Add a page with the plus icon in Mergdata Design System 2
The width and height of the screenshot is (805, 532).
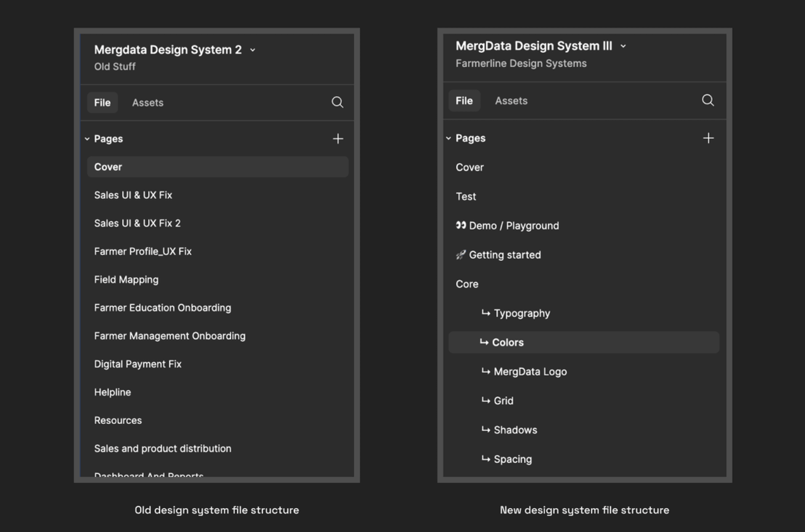pos(338,139)
